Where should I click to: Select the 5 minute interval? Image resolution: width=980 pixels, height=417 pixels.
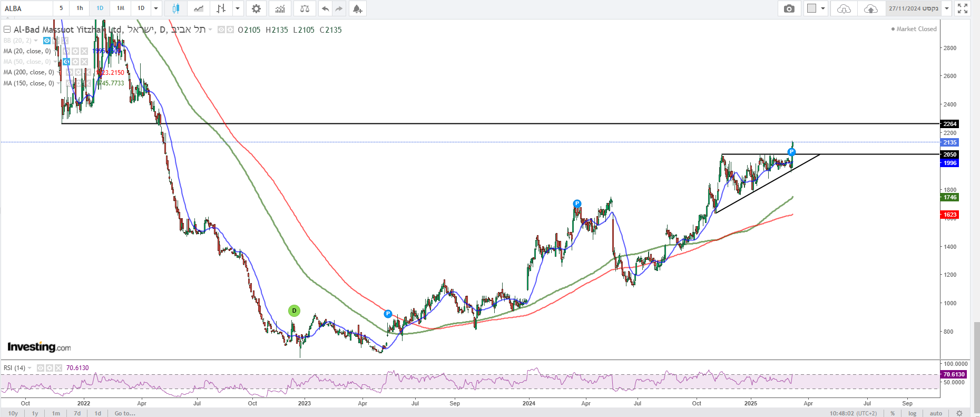pyautogui.click(x=61, y=8)
